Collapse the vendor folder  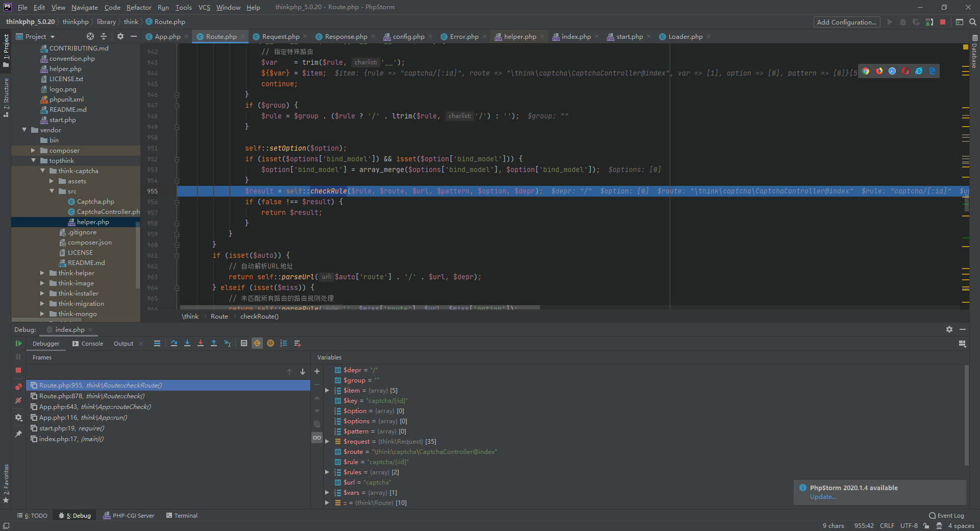[24, 130]
